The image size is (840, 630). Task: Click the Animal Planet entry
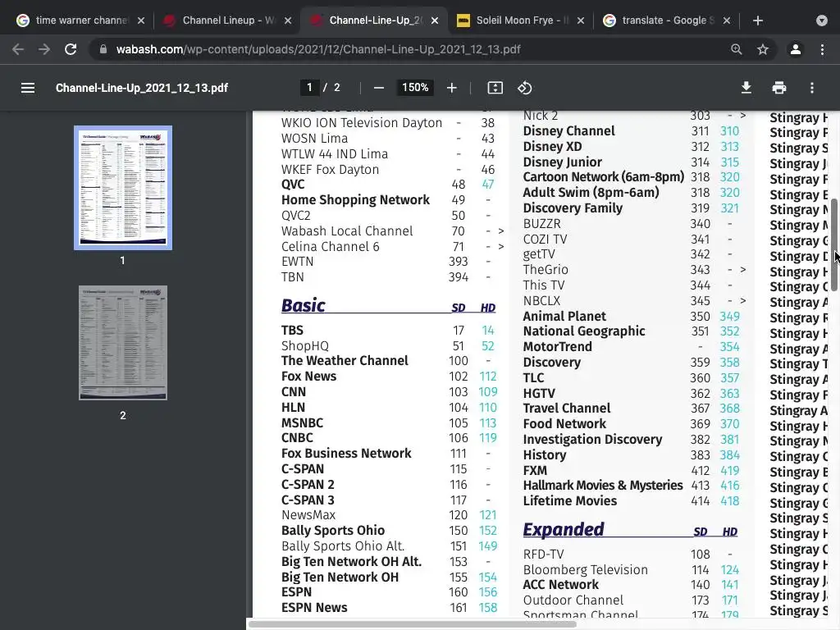point(564,316)
